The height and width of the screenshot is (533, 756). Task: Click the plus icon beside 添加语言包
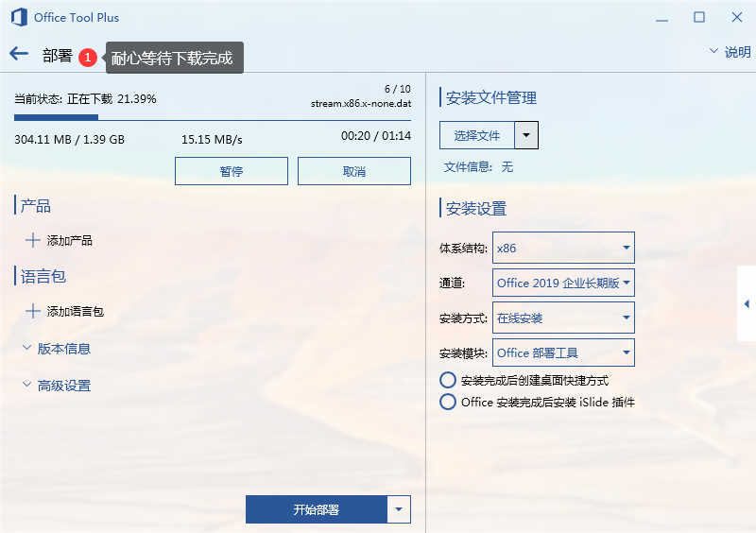coord(33,311)
